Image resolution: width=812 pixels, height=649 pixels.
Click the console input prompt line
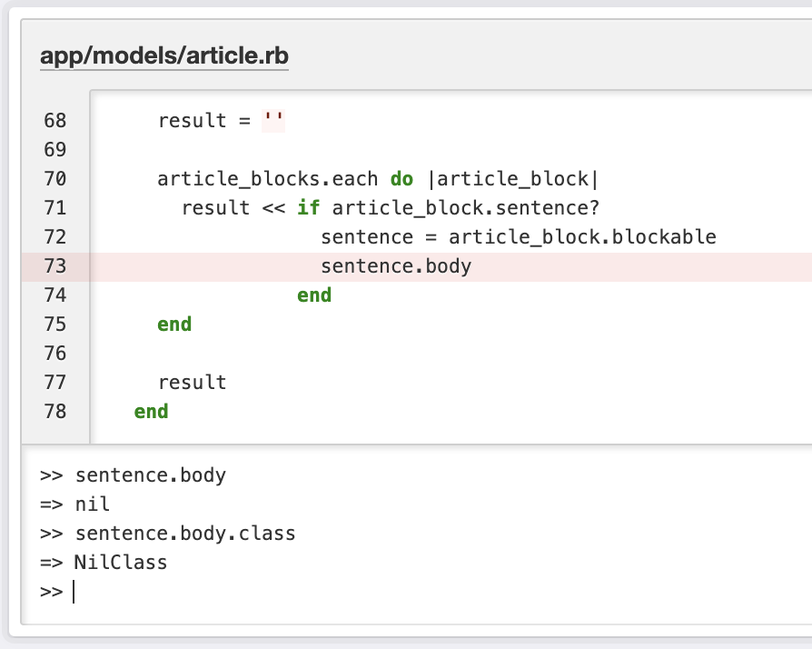[272, 593]
